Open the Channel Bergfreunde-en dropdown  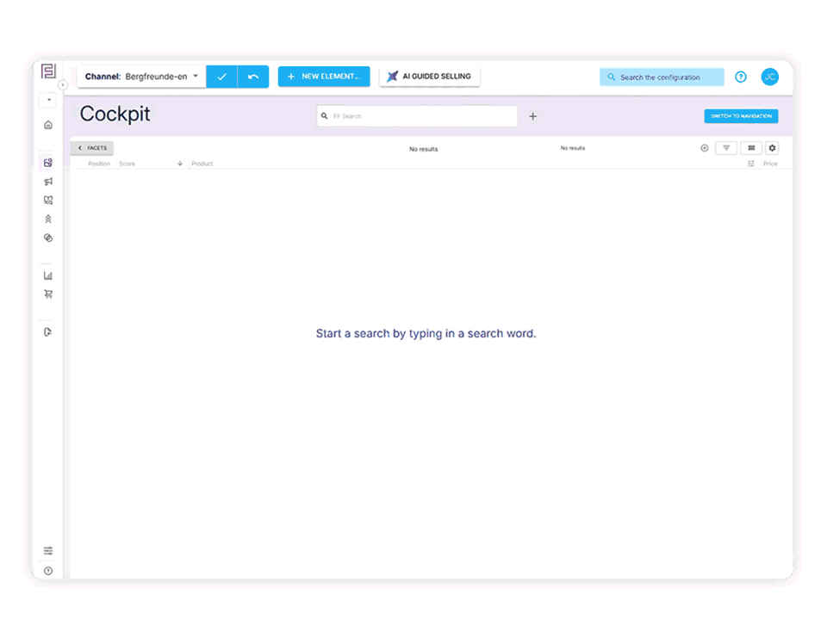pos(141,77)
